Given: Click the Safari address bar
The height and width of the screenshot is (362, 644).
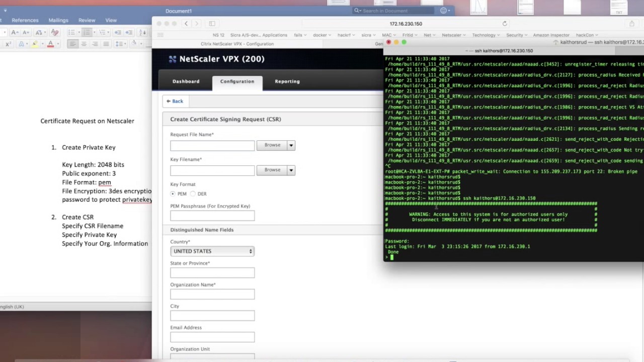Looking at the screenshot, I should 406,24.
